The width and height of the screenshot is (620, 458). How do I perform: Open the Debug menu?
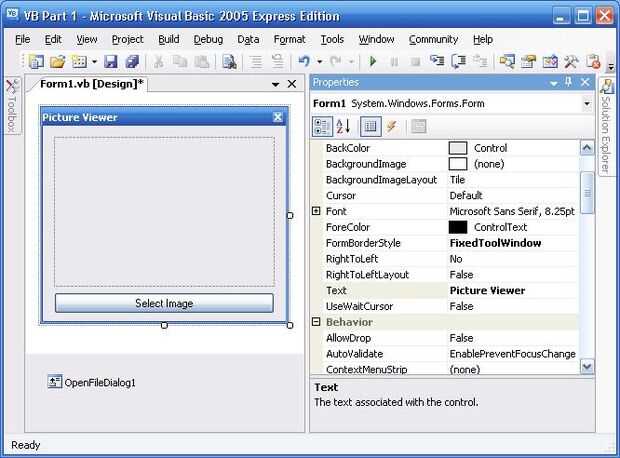coord(208,40)
